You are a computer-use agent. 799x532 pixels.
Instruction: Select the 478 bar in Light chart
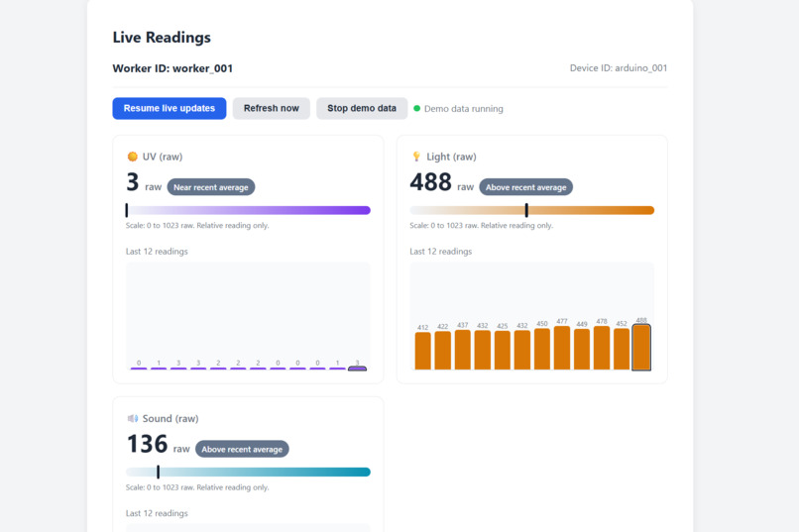(602, 348)
